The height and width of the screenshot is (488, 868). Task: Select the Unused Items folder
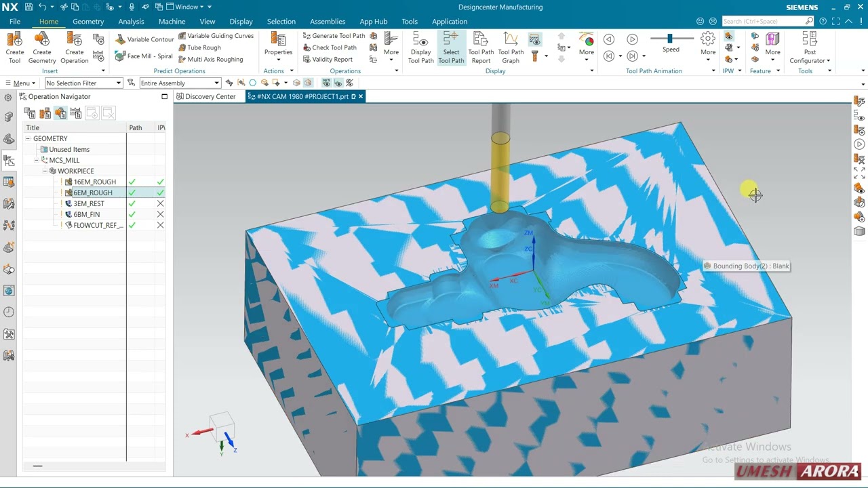(69, 149)
